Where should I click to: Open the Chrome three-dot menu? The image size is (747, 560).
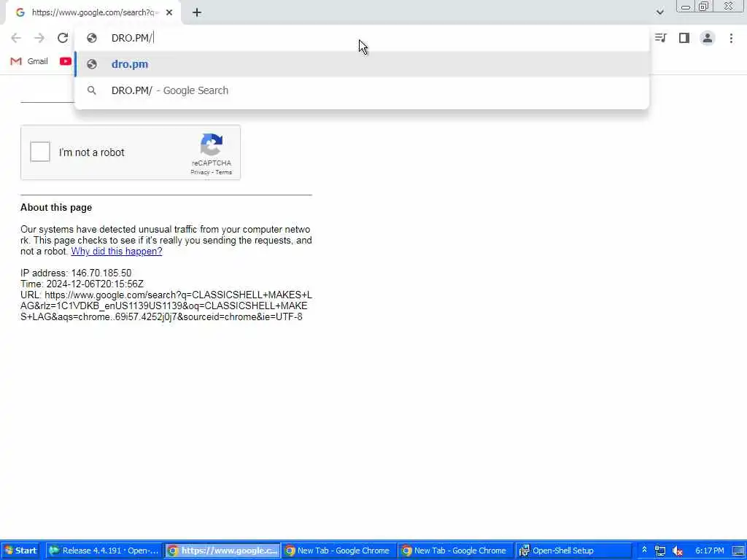(731, 38)
